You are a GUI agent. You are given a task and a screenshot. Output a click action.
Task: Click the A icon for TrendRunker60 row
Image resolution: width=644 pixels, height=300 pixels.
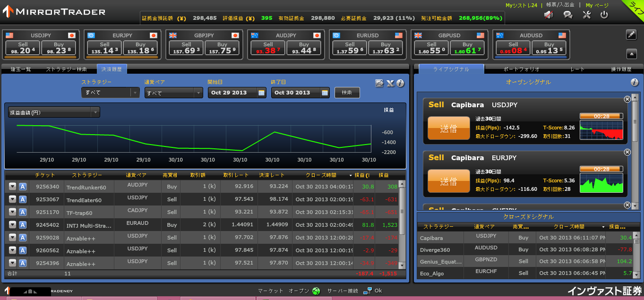pyautogui.click(x=22, y=187)
